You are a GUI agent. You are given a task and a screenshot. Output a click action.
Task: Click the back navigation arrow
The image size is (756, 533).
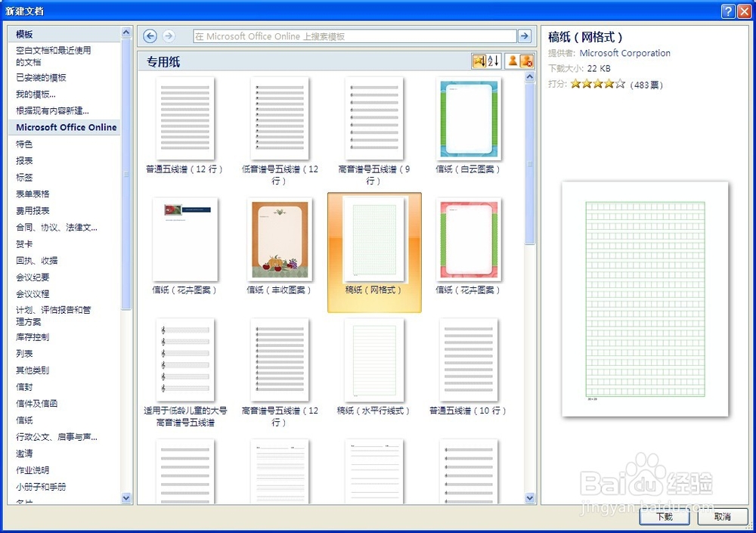[150, 35]
